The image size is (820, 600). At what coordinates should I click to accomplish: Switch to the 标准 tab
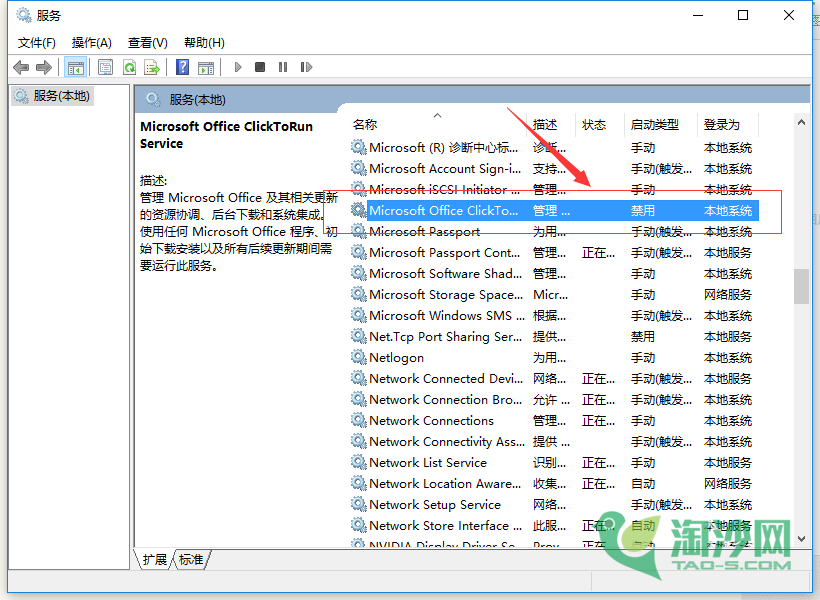(190, 559)
